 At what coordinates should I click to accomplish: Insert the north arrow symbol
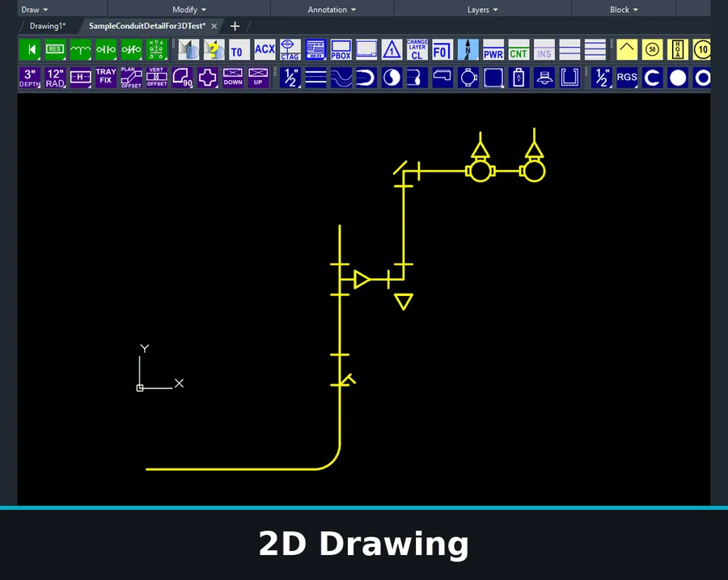pos(468,49)
